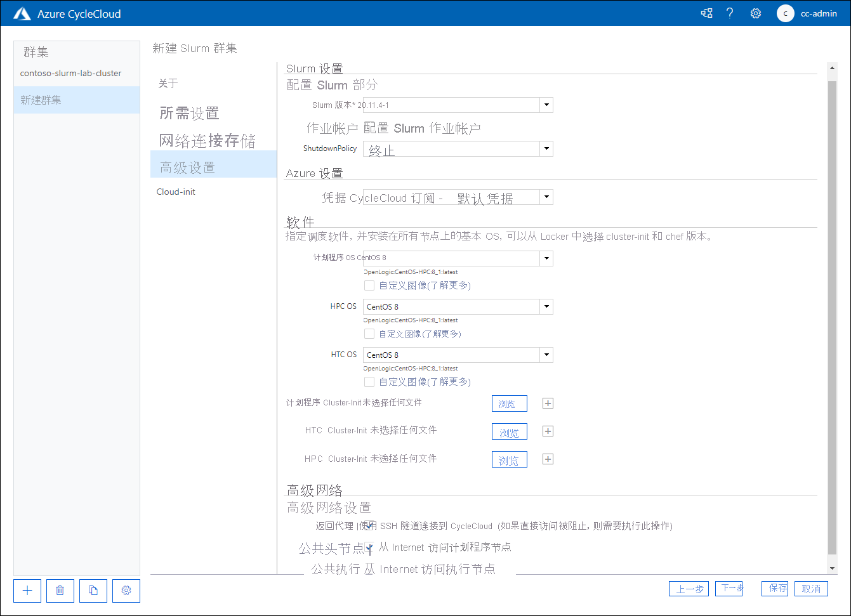
Task: Open the cluster topology icon in header
Action: 706,13
